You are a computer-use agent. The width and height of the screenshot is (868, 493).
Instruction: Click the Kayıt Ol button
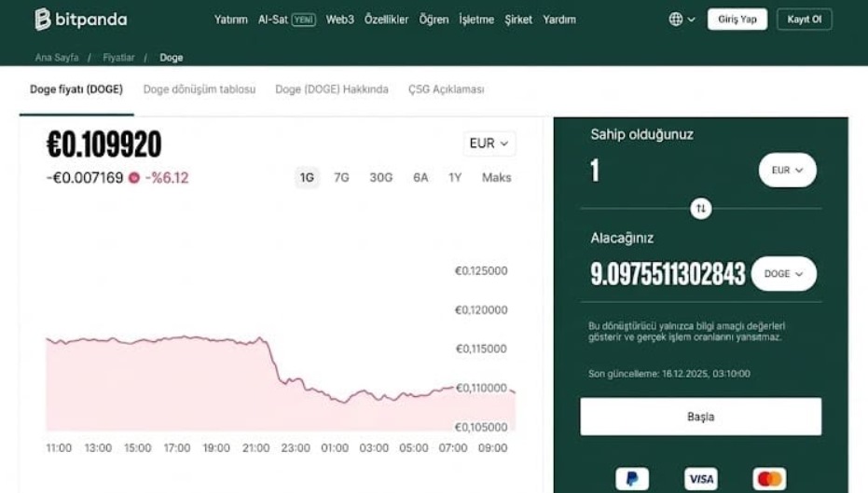pyautogui.click(x=805, y=20)
